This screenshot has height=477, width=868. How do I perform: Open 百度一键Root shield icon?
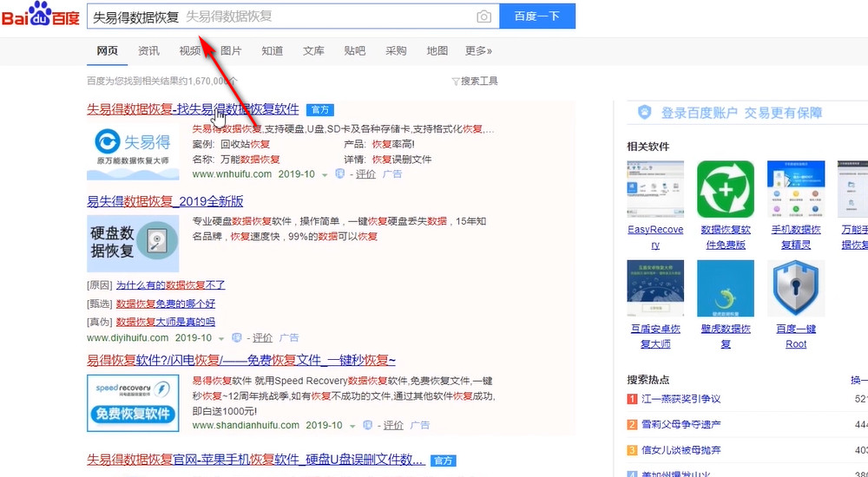tap(795, 288)
